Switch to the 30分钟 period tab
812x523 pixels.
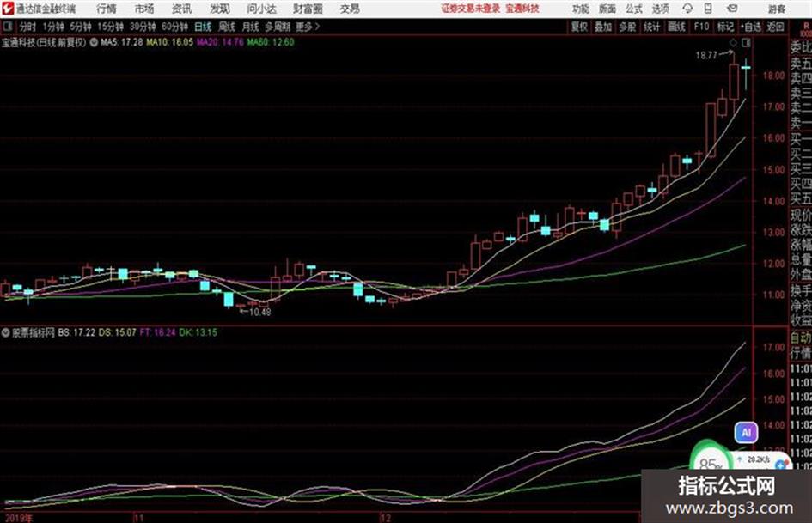click(x=143, y=27)
